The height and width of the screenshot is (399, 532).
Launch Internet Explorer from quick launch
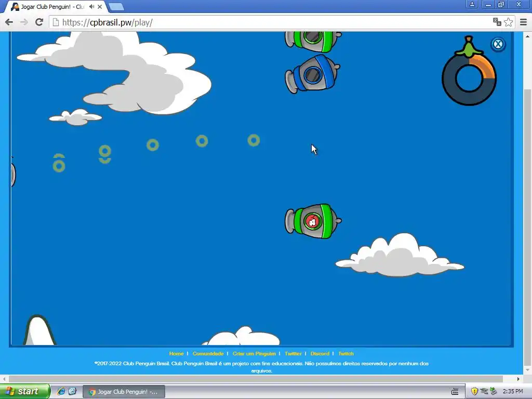tap(61, 391)
